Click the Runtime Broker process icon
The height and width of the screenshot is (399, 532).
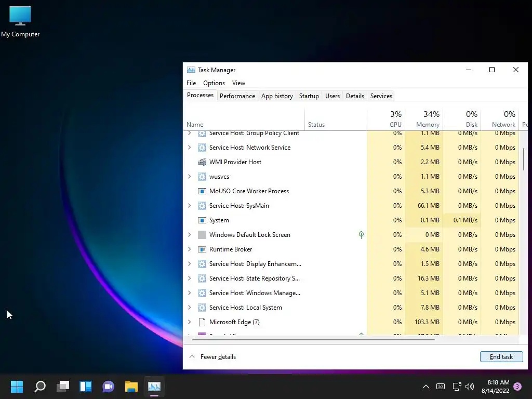click(x=202, y=249)
